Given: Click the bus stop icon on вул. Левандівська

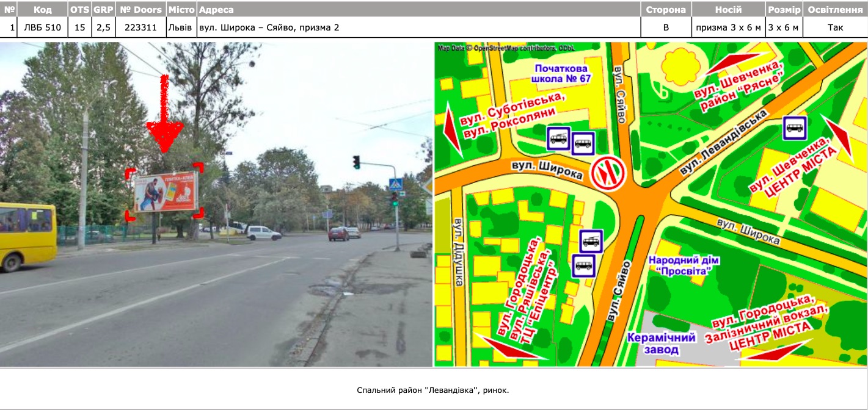Looking at the screenshot, I should (x=795, y=128).
